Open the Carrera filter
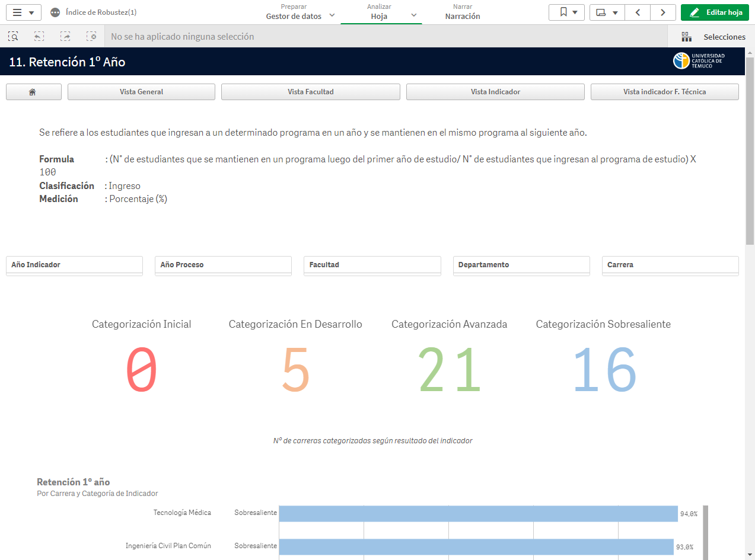This screenshot has width=755, height=560. pyautogui.click(x=670, y=265)
